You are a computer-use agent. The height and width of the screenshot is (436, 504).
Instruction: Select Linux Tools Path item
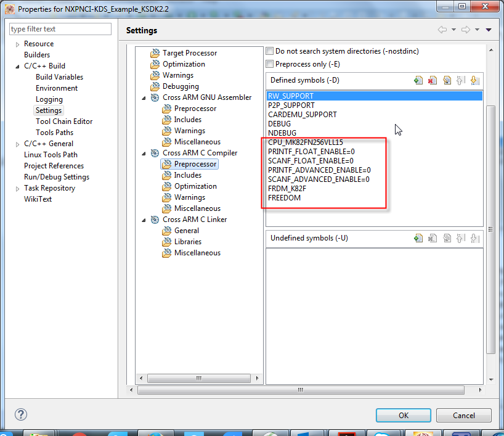coord(51,155)
